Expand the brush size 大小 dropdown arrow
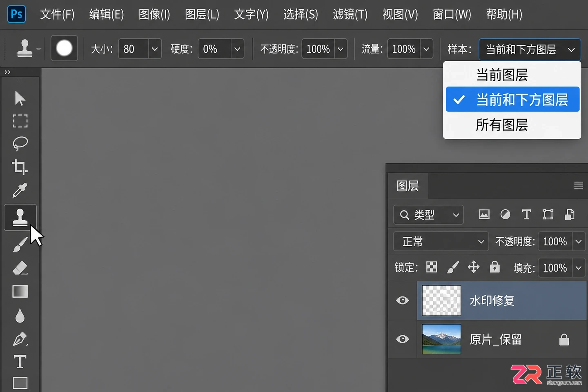 [155, 49]
